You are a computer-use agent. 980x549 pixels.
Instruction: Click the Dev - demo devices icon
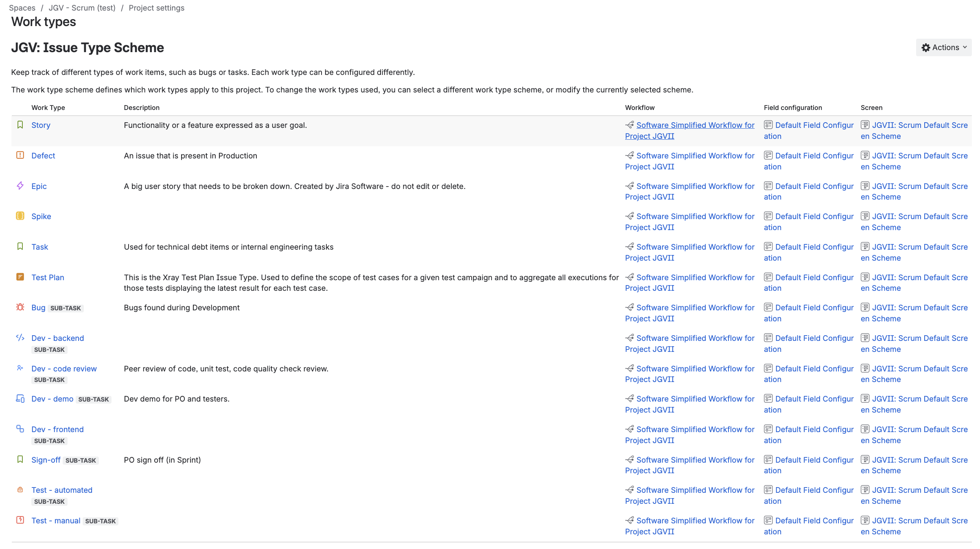[x=20, y=398]
